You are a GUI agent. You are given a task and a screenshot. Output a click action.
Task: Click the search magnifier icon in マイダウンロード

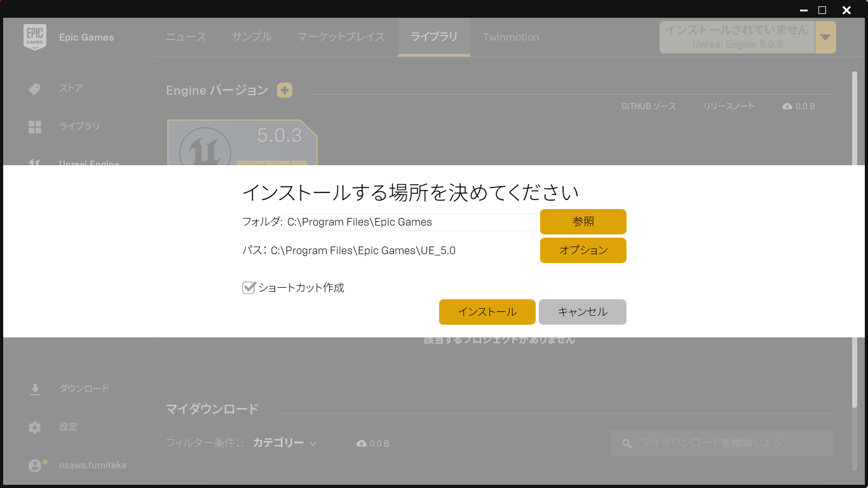pyautogui.click(x=627, y=444)
